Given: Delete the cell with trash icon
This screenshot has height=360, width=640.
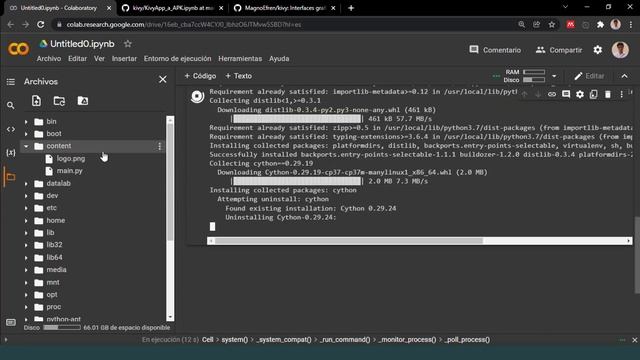Looking at the screenshot, I should 607,94.
